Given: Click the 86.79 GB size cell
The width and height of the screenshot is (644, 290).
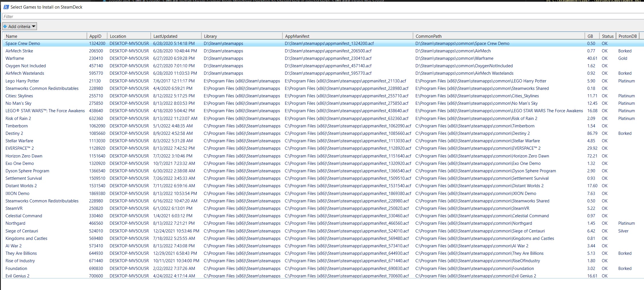Looking at the screenshot, I should 592,133.
